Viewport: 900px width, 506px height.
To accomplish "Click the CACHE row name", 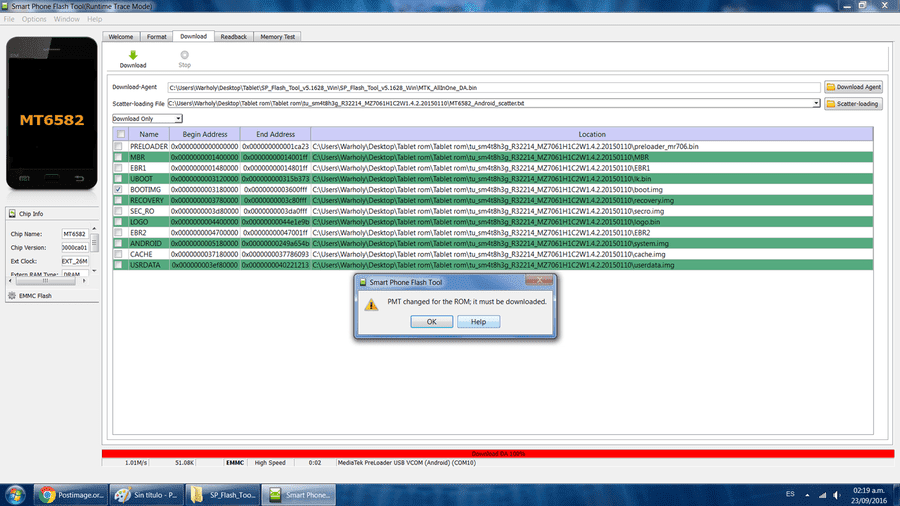I will click(141, 254).
